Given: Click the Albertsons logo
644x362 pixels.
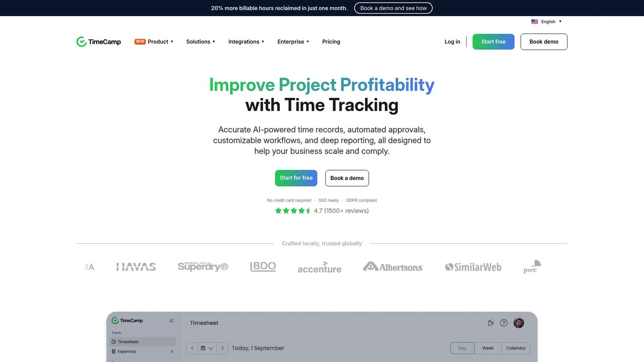Looking at the screenshot, I should (393, 267).
